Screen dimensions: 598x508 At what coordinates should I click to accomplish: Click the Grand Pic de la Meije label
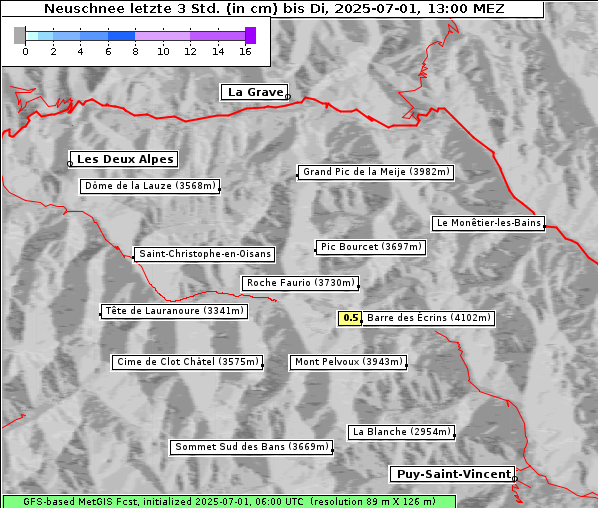point(376,172)
